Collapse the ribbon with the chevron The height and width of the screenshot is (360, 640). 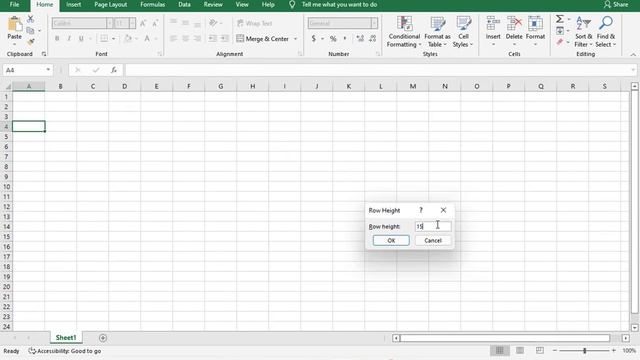tap(633, 55)
